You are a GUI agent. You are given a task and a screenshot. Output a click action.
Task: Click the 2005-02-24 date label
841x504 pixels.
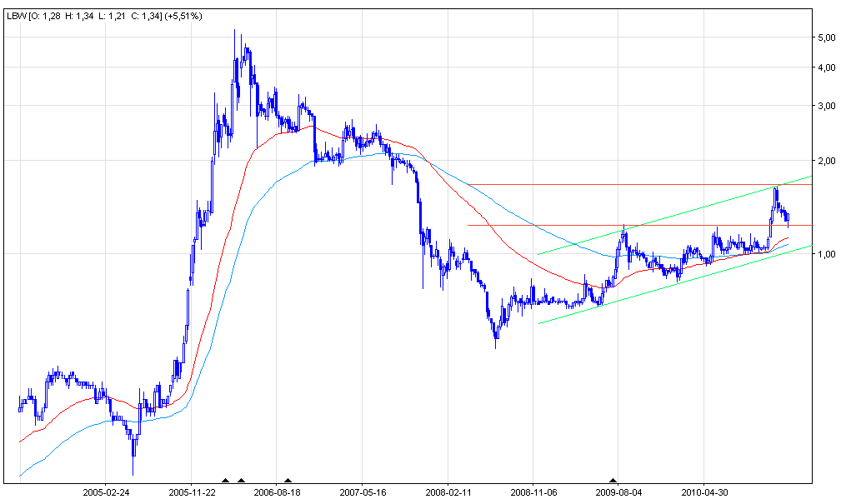[105, 492]
